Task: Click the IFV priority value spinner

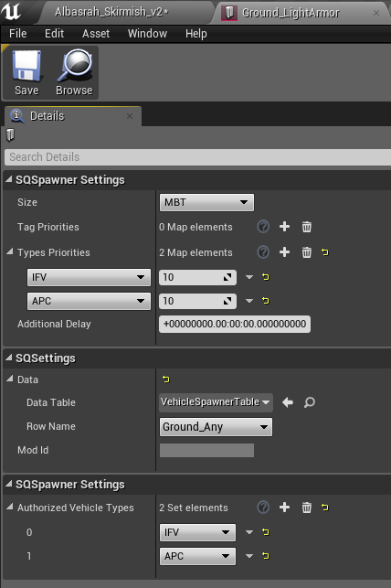Action: [197, 277]
